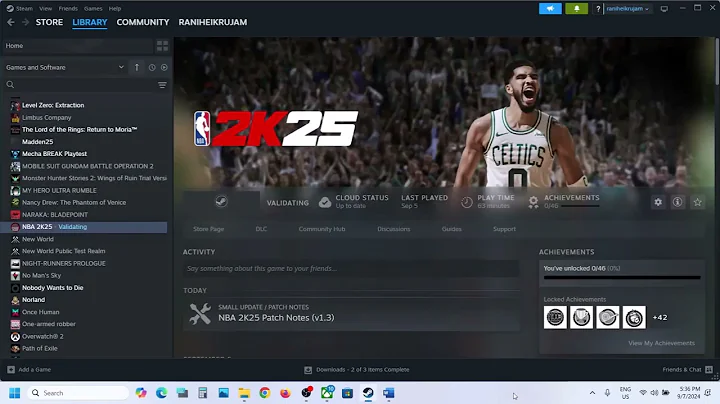Open the collections grid view icon
The image size is (720, 404).
(x=163, y=46)
